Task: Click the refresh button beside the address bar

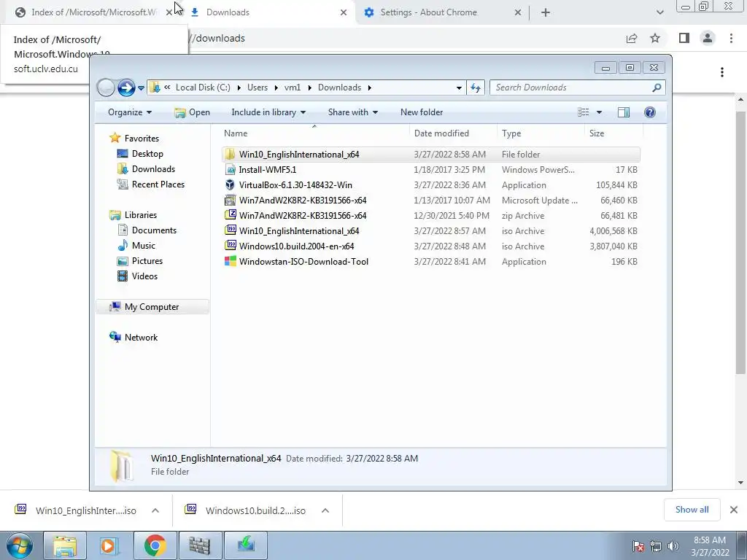Action: 476,87
